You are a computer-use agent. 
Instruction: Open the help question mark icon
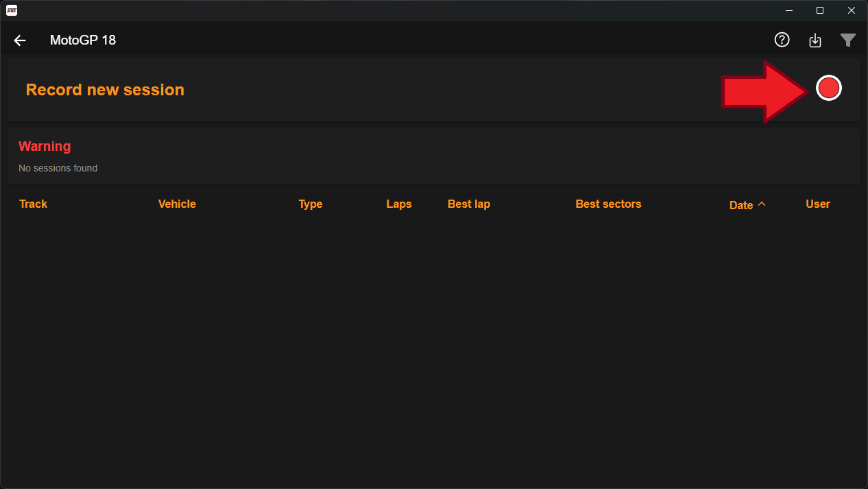tap(782, 40)
